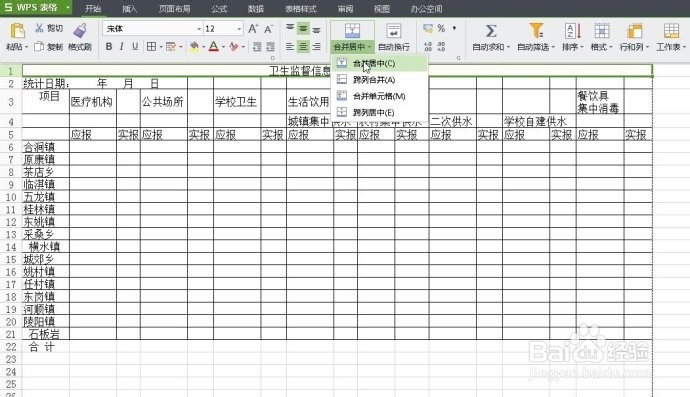Toggle bottom vertical alignment
The width and height of the screenshot is (690, 397).
(x=316, y=29)
